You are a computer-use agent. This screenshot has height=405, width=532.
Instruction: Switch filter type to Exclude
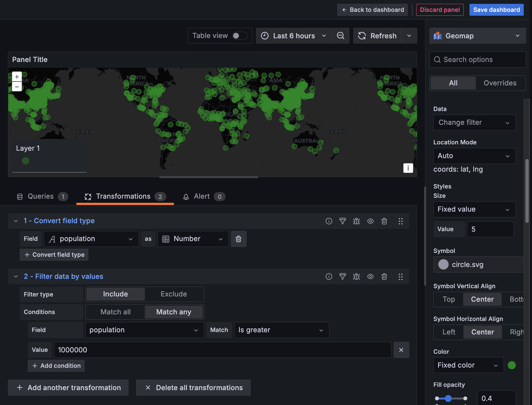pos(174,294)
